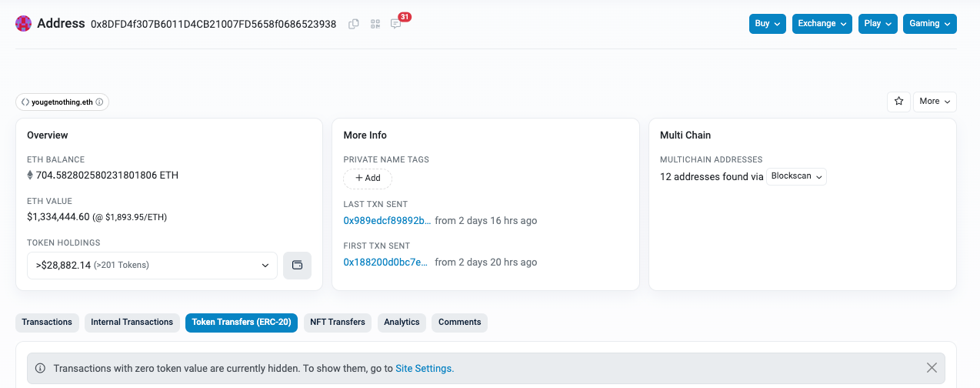Click info icon in hidden transactions notice
This screenshot has width=980, height=388.
(40, 369)
